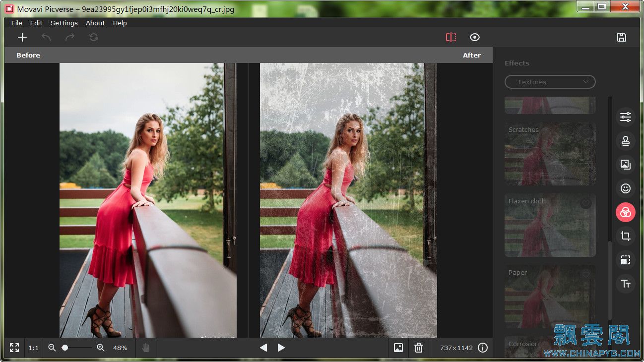
Task: Go to next image arrow
Action: point(281,348)
